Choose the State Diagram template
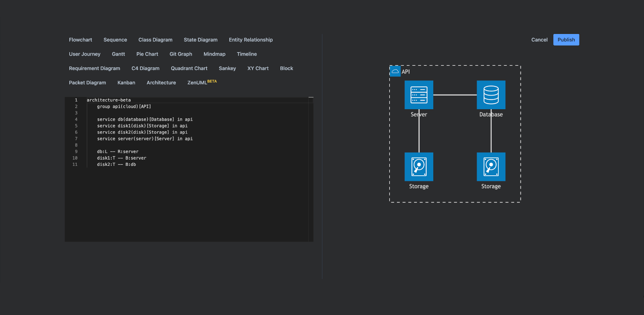This screenshot has width=644, height=315. (201, 40)
